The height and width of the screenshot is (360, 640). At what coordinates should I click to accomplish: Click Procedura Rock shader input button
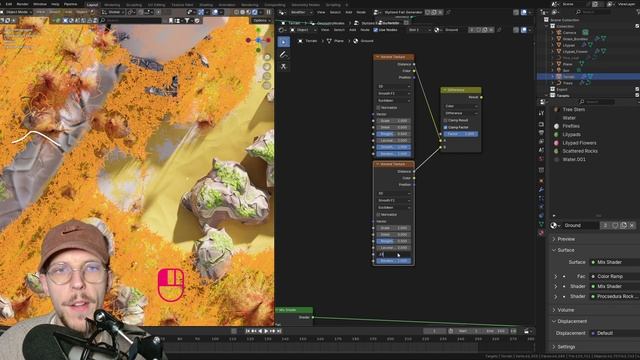point(615,296)
